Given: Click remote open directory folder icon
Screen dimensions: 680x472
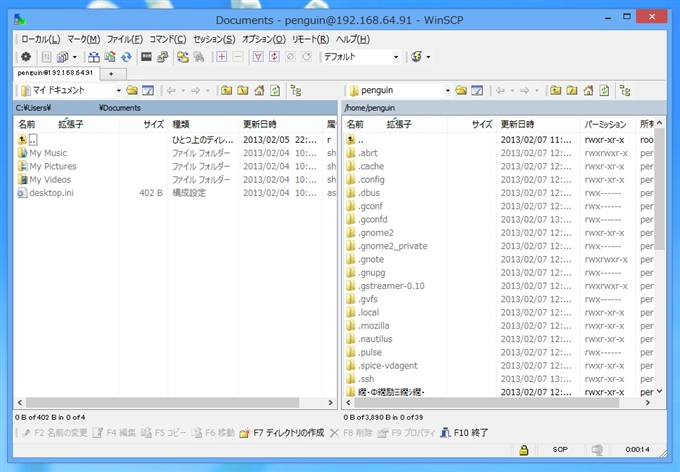Looking at the screenshot, I should (x=461, y=91).
